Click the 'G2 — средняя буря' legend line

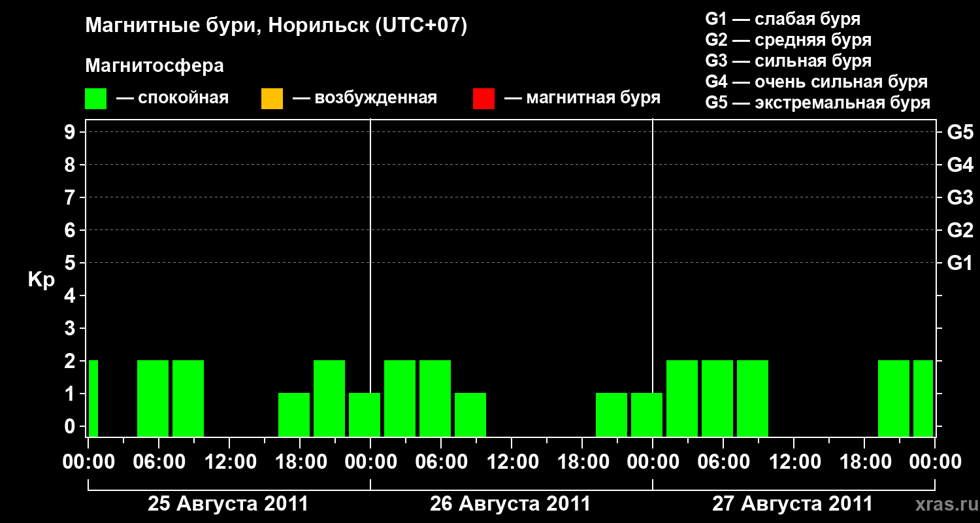click(788, 40)
